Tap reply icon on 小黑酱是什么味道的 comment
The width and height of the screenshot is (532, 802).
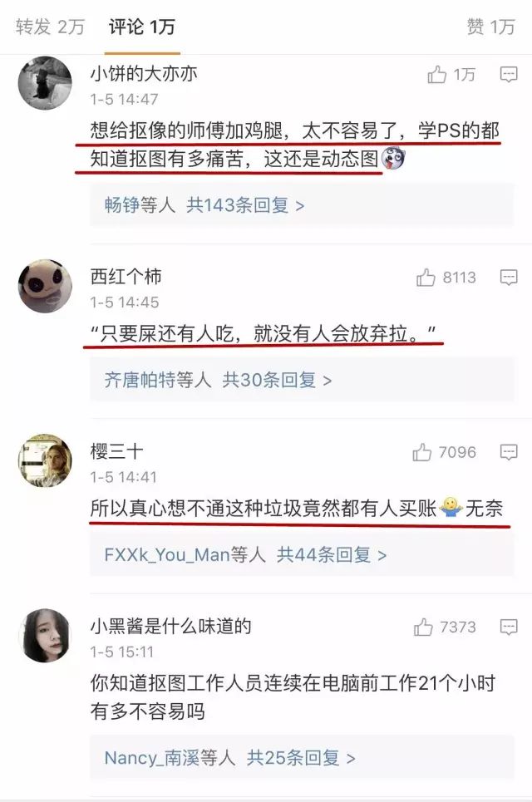pyautogui.click(x=508, y=627)
